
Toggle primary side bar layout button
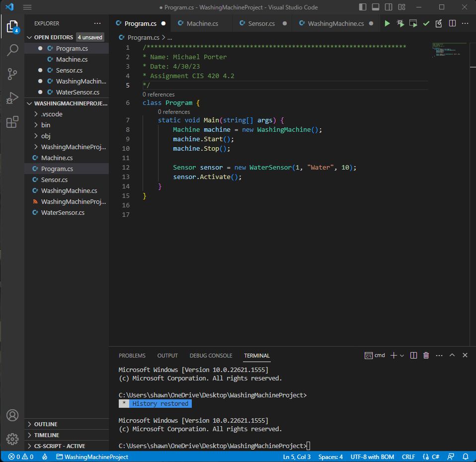click(x=363, y=7)
